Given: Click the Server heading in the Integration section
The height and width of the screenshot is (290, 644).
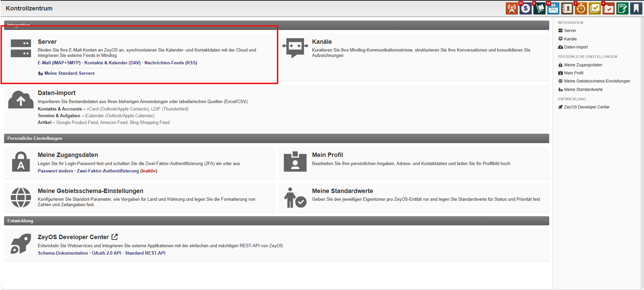Looking at the screenshot, I should (x=47, y=42).
